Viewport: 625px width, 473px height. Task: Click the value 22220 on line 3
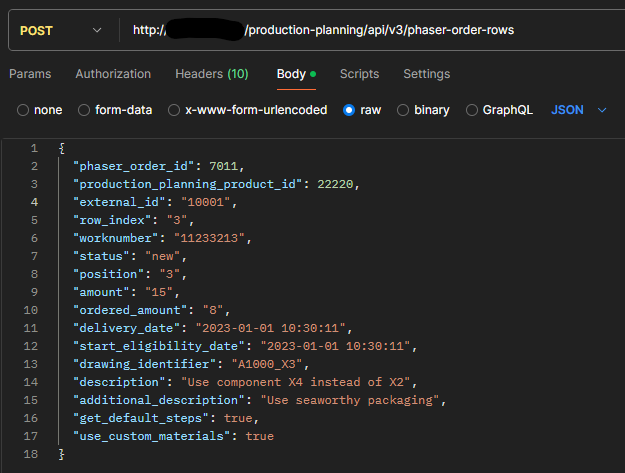pyautogui.click(x=335, y=184)
